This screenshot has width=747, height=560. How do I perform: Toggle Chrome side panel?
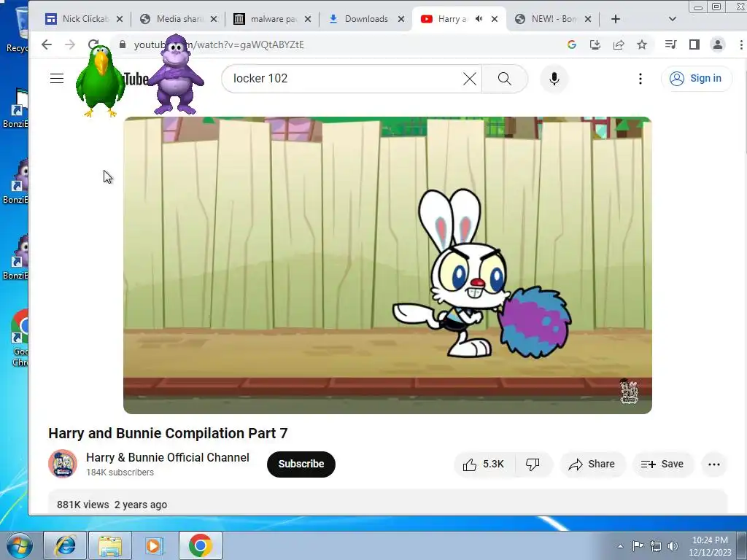point(694,44)
